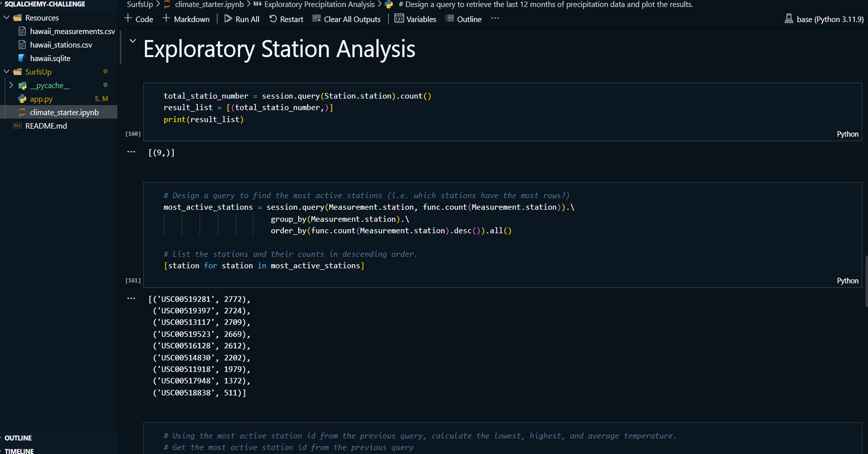
Task: Open hawaii.sqlite file
Action: 50,58
